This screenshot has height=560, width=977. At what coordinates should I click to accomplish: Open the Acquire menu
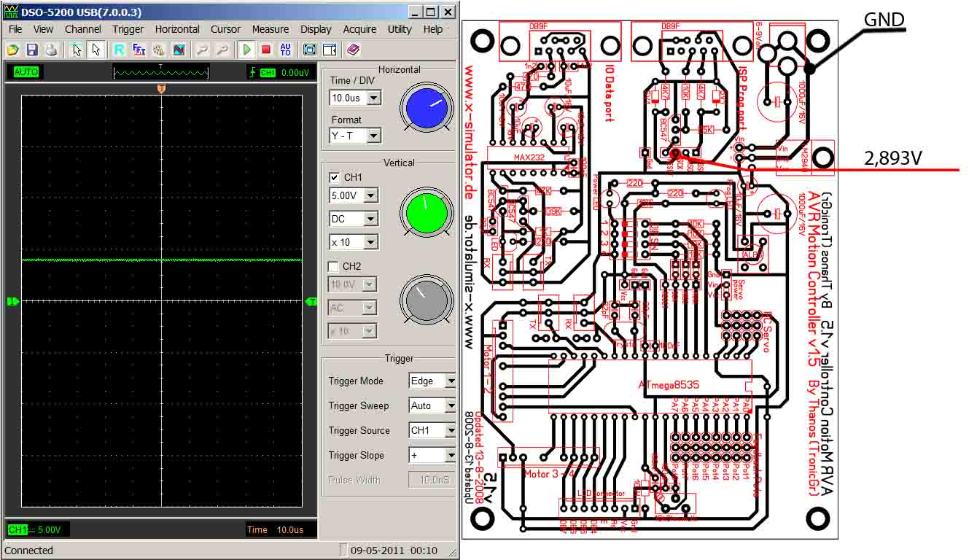tap(359, 29)
